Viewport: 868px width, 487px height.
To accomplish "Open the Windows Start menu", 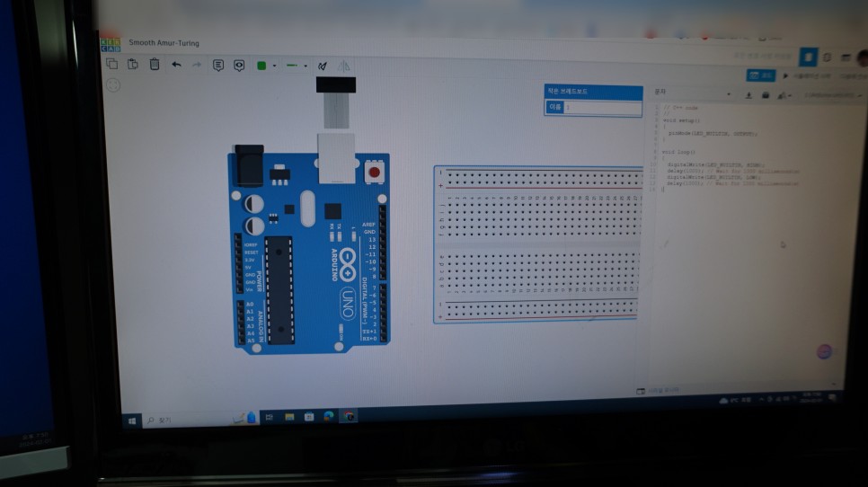I will [132, 421].
